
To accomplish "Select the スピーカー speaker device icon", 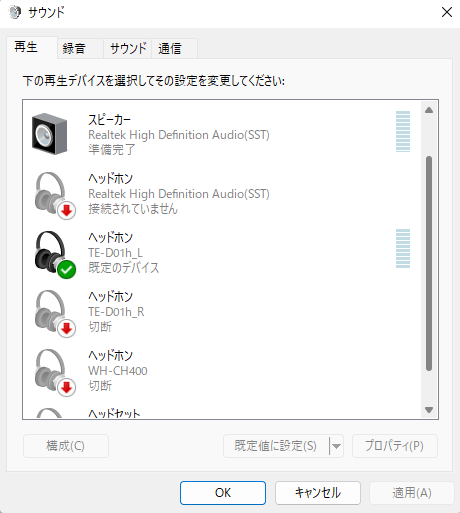I will pos(49,134).
